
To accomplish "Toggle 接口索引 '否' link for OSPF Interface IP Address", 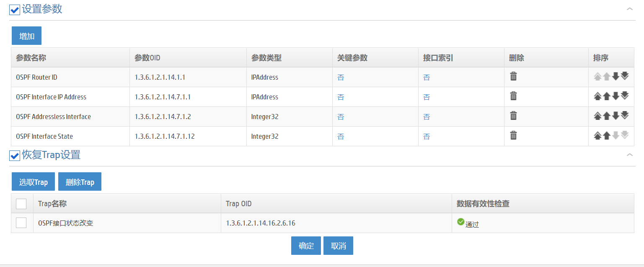I will pyautogui.click(x=427, y=97).
